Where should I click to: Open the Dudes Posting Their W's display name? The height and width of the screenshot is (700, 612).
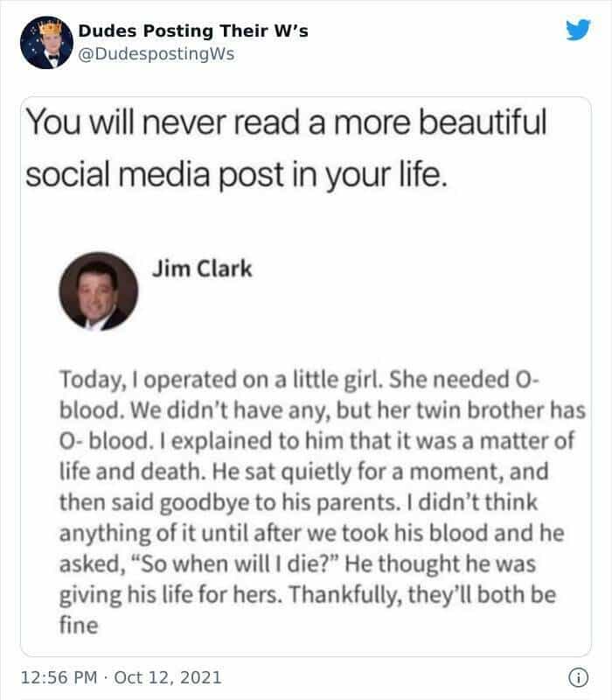(x=193, y=32)
